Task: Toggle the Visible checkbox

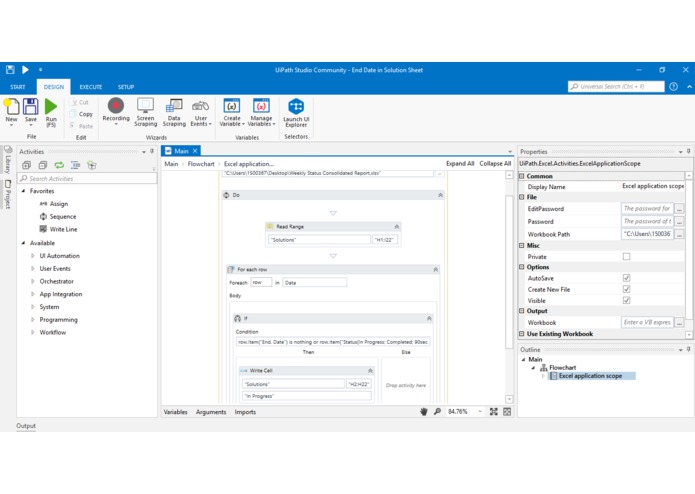Action: (626, 300)
